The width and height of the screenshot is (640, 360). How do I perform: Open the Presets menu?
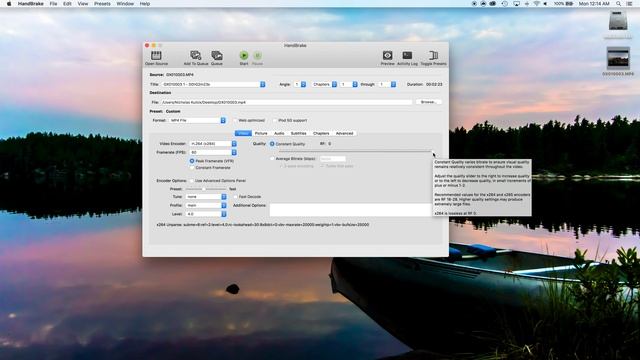[102, 4]
